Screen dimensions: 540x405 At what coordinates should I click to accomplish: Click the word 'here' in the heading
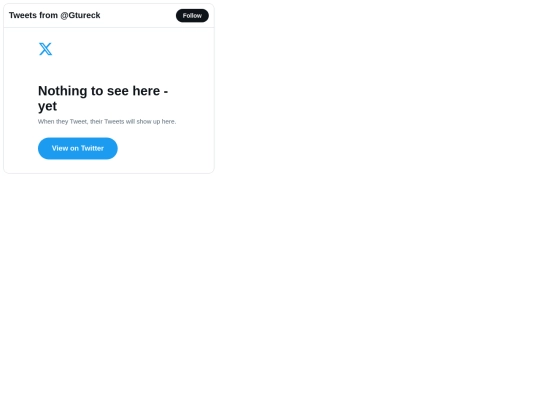[146, 91]
